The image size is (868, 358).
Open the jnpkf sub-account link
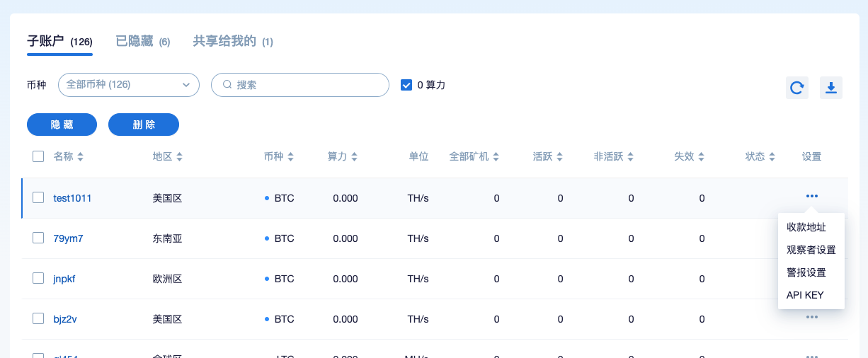(x=64, y=279)
